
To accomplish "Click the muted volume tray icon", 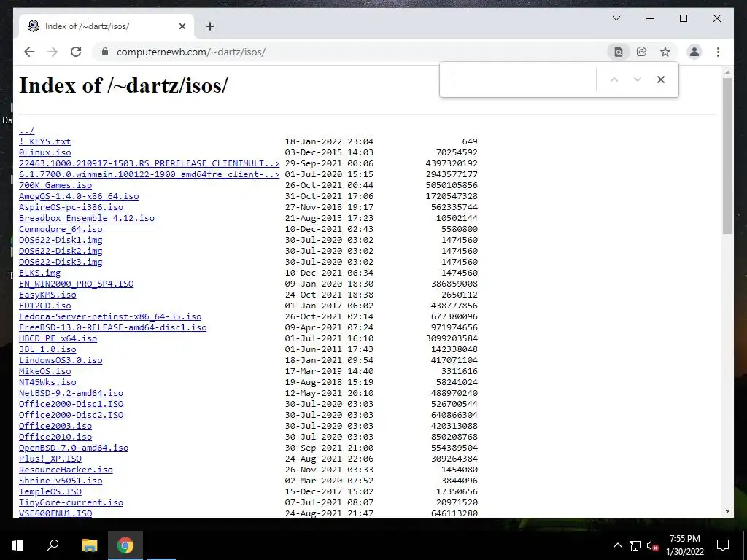I will [x=653, y=545].
